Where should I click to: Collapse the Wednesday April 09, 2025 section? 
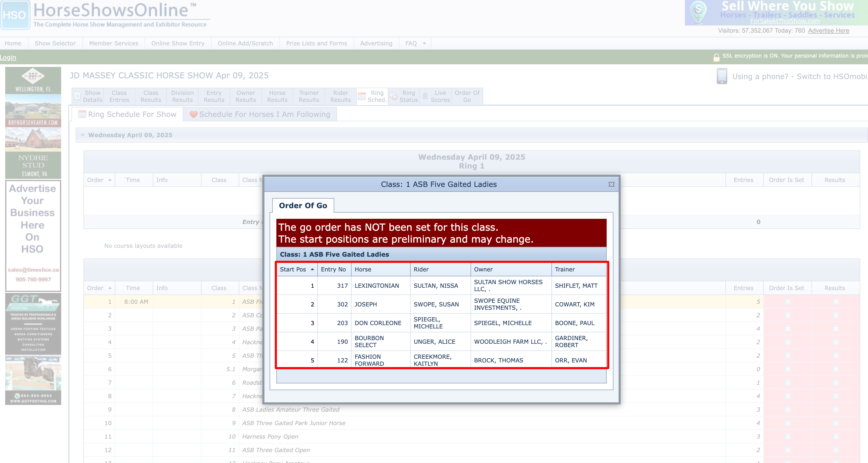[x=82, y=135]
